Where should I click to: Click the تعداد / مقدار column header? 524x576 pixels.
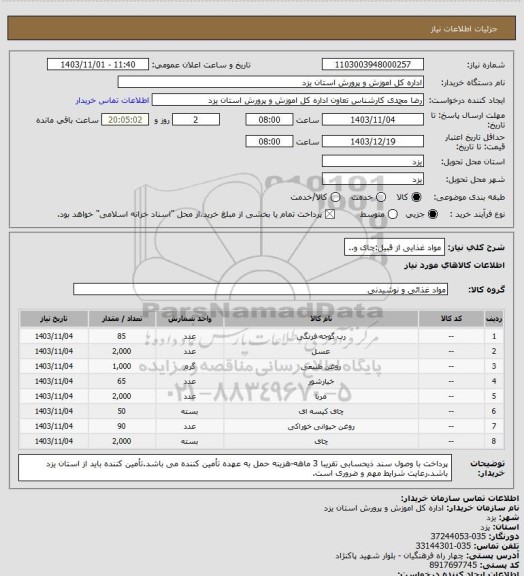[x=122, y=319]
